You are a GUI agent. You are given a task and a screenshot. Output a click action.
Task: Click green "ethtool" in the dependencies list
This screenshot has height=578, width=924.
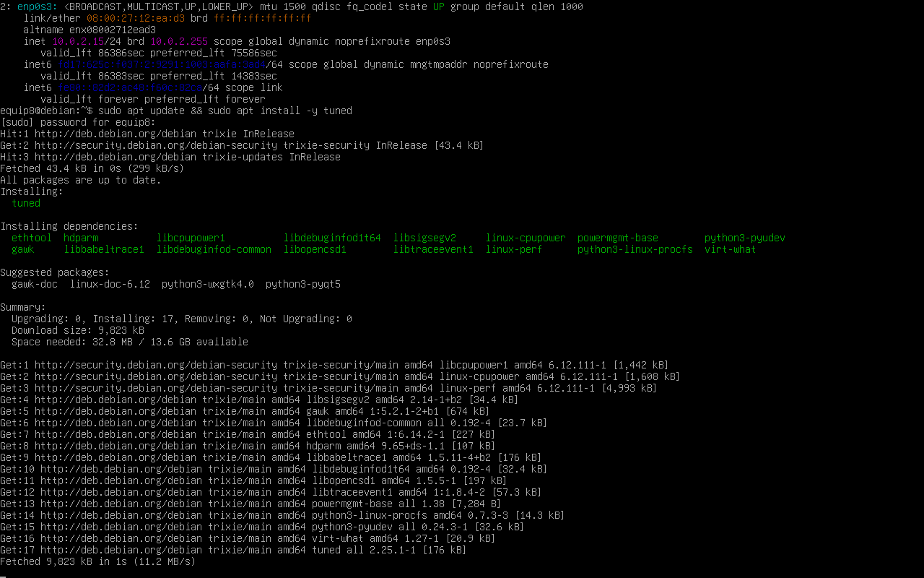click(x=32, y=238)
